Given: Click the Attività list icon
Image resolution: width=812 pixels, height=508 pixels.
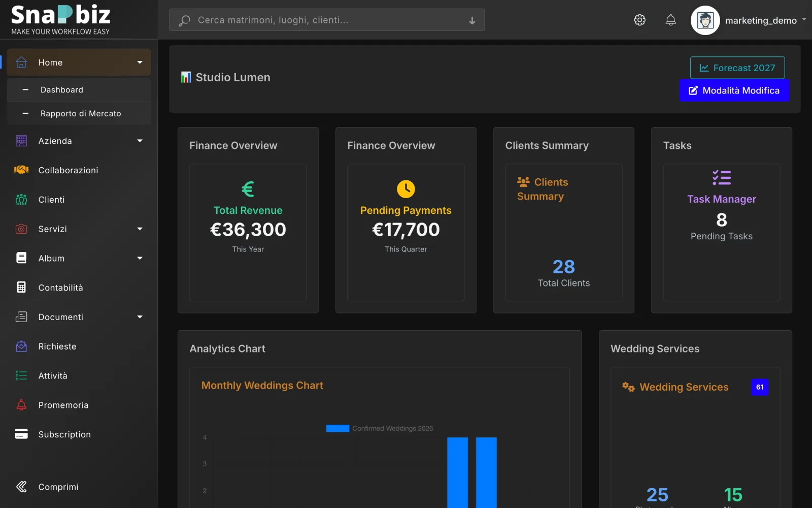Looking at the screenshot, I should point(21,375).
